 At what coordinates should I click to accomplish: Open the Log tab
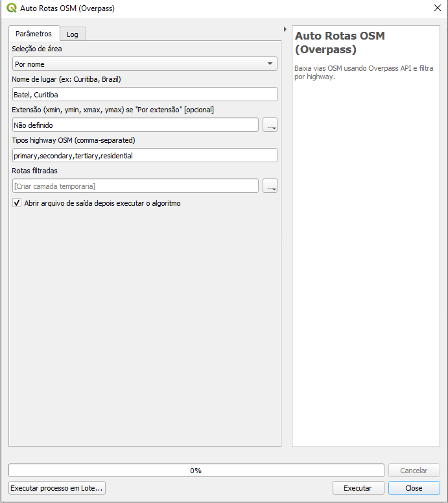pos(72,34)
